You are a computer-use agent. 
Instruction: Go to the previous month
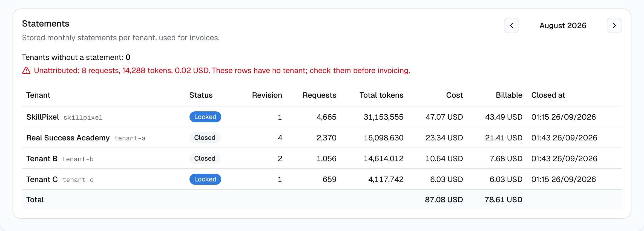click(511, 25)
